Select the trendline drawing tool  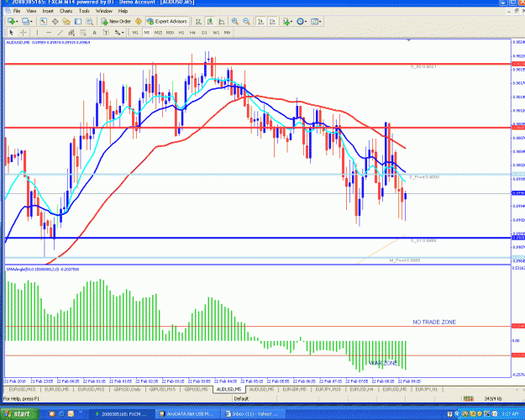pyautogui.click(x=60, y=33)
